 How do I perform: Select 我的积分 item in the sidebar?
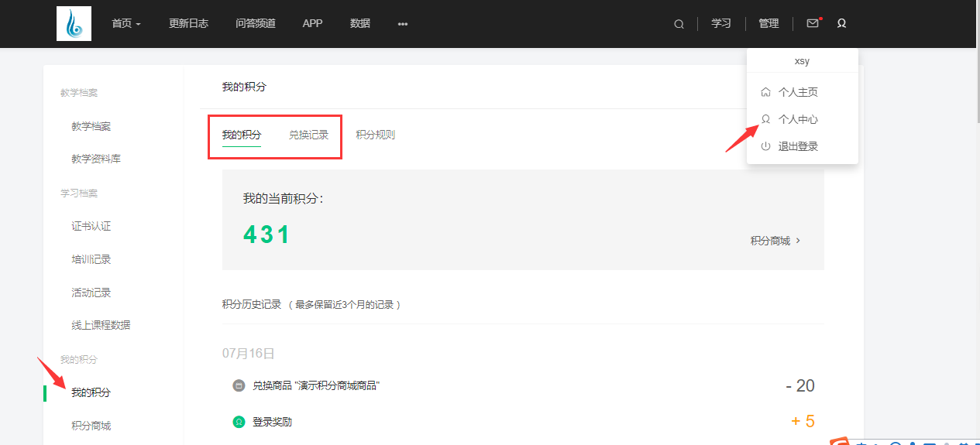[91, 392]
